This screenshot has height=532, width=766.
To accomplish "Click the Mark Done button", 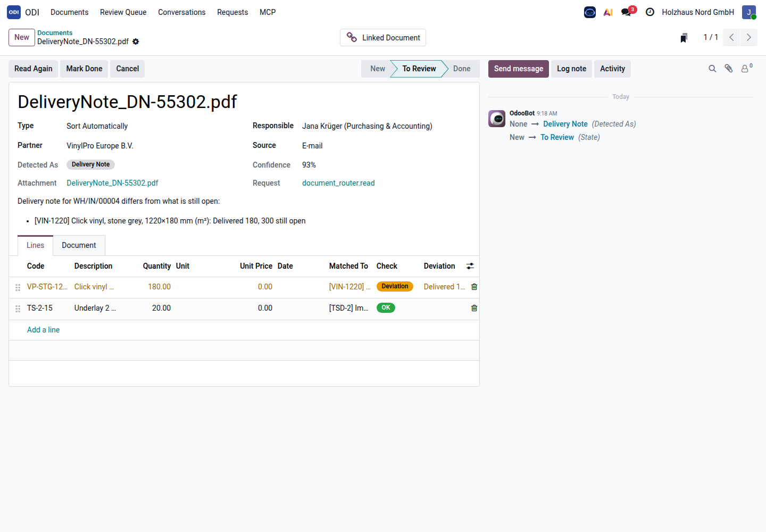I will [84, 69].
